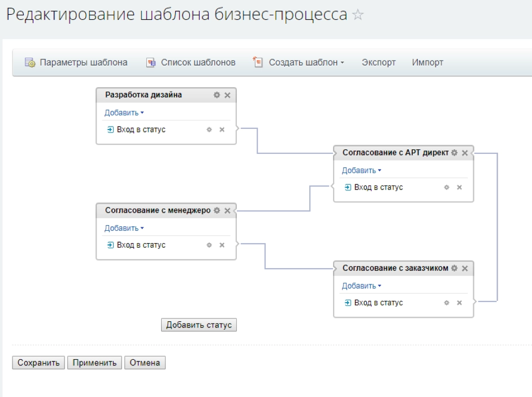
Task: Click the Добавить статус button
Action: pos(198,324)
